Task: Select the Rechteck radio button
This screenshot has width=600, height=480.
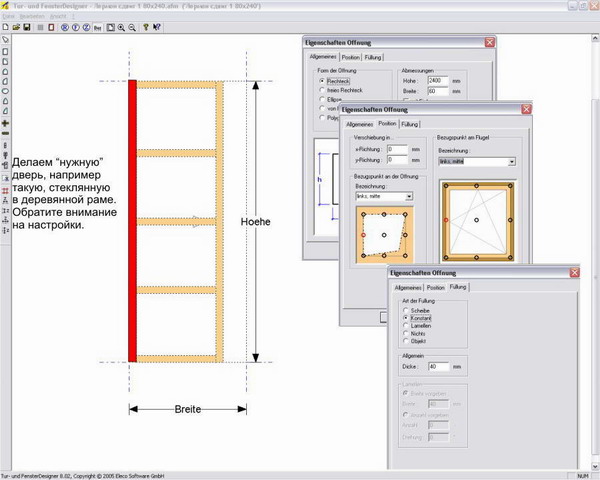Action: click(321, 81)
